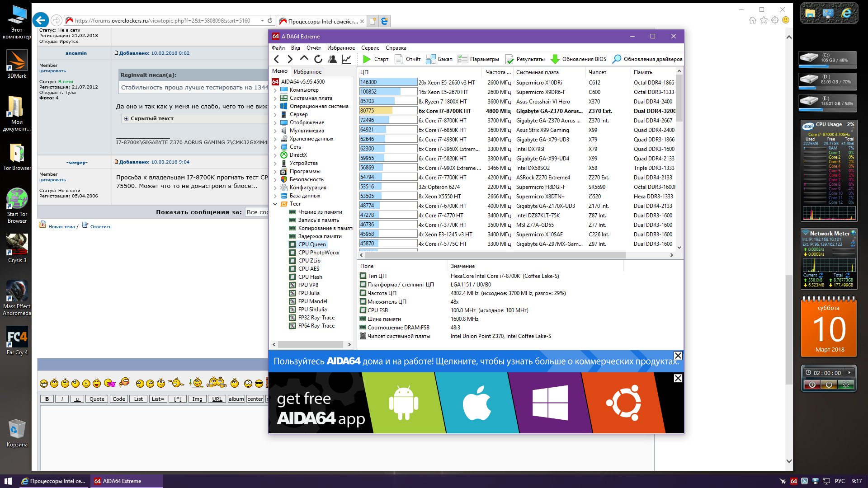Open the Сервис menu

pos(370,48)
